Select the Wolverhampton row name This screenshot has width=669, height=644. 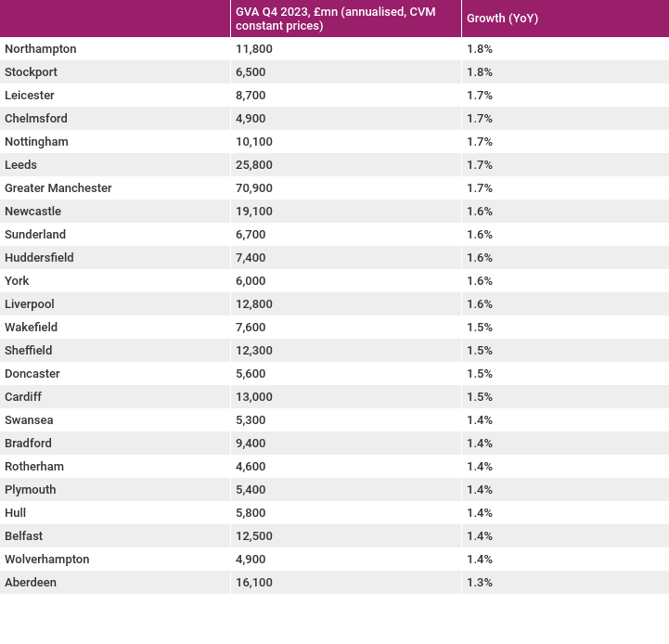pyautogui.click(x=47, y=560)
